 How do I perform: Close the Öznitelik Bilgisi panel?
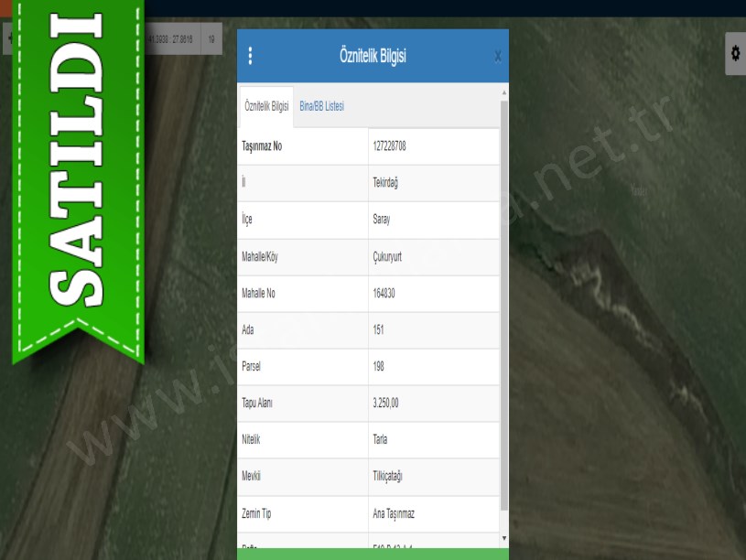pyautogui.click(x=497, y=57)
